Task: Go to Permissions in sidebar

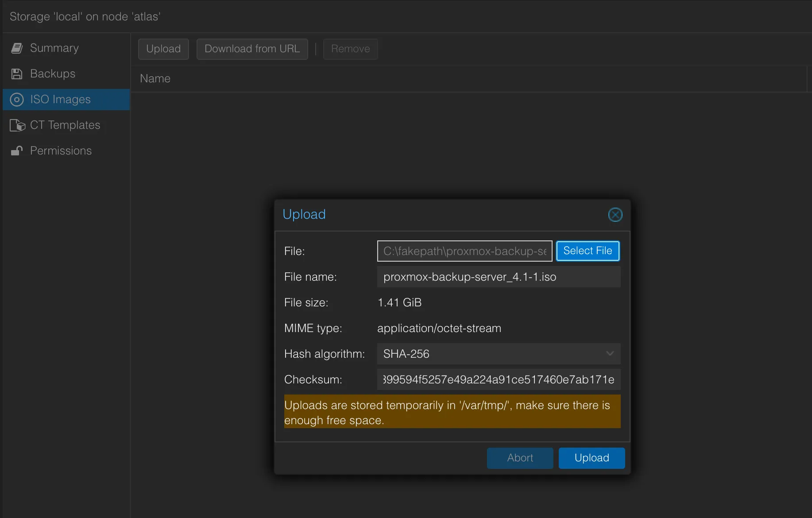Action: (66, 151)
